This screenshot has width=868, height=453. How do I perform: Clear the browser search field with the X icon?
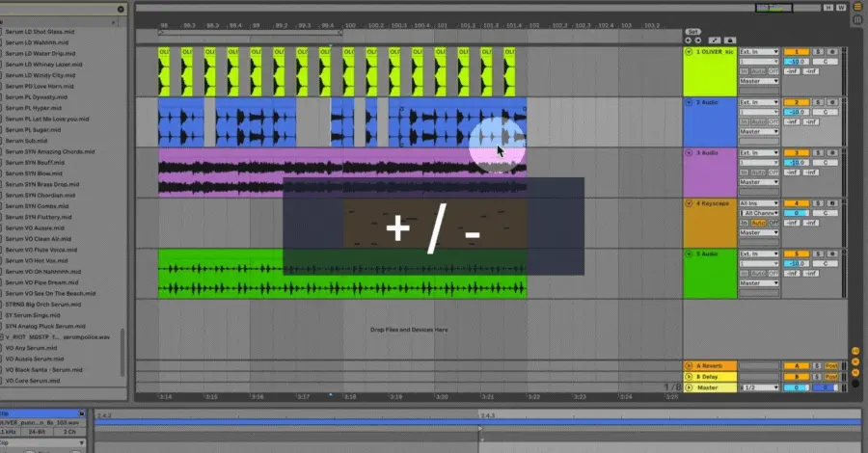[121, 9]
